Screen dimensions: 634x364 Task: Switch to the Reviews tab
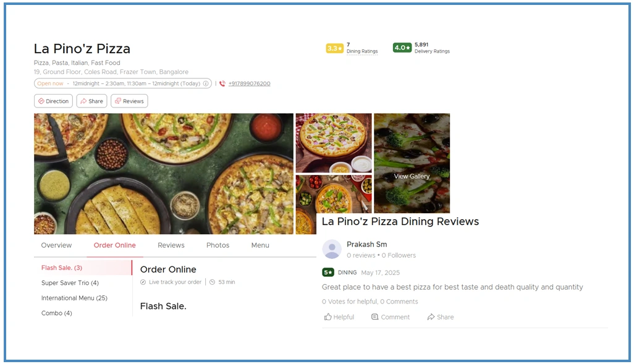coord(171,245)
